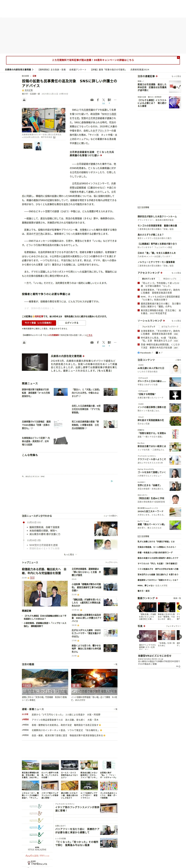Screen dimensions: 186x868
Task: Select the フェイスブック social ranking tab
Action: click(x=148, y=327)
